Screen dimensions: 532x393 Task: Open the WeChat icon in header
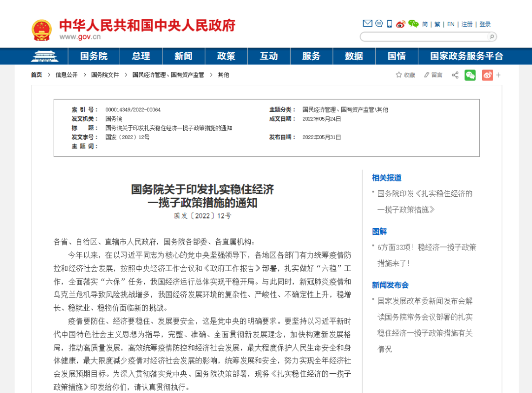[x=413, y=24]
